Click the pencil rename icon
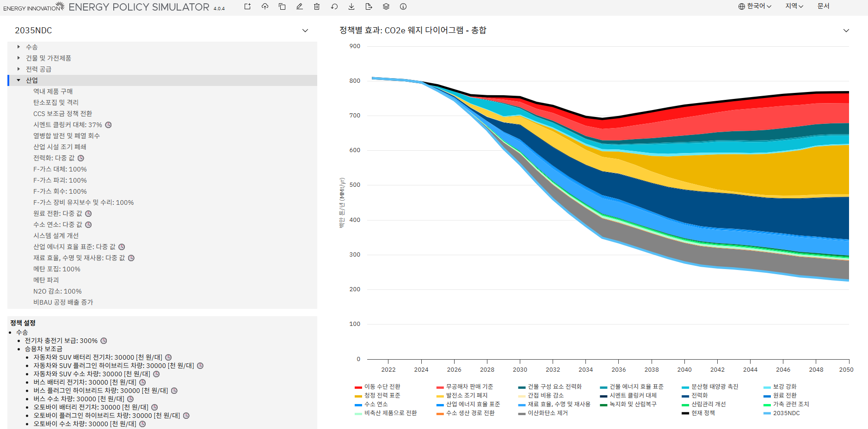The image size is (868, 429). 300,6
